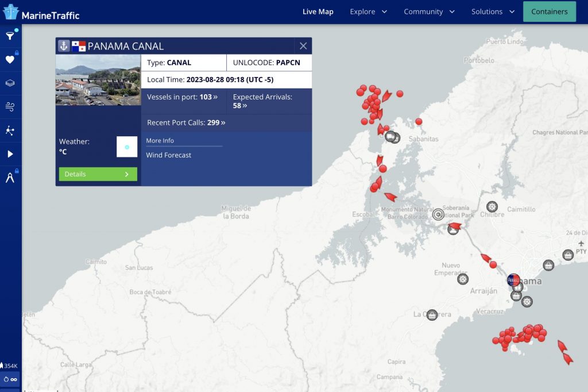Viewport: 588px width, 392px height.
Task: Close the Panama Canal info popup
Action: click(303, 46)
